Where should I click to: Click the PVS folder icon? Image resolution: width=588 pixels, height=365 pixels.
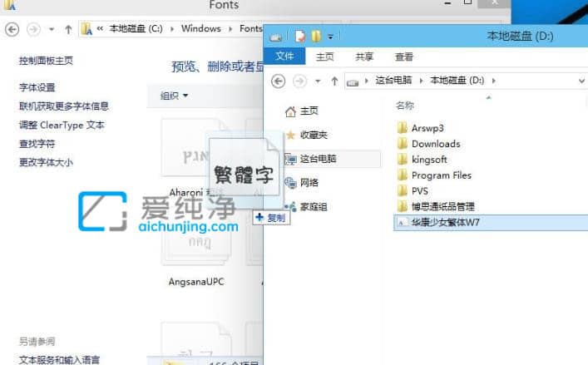(x=402, y=190)
